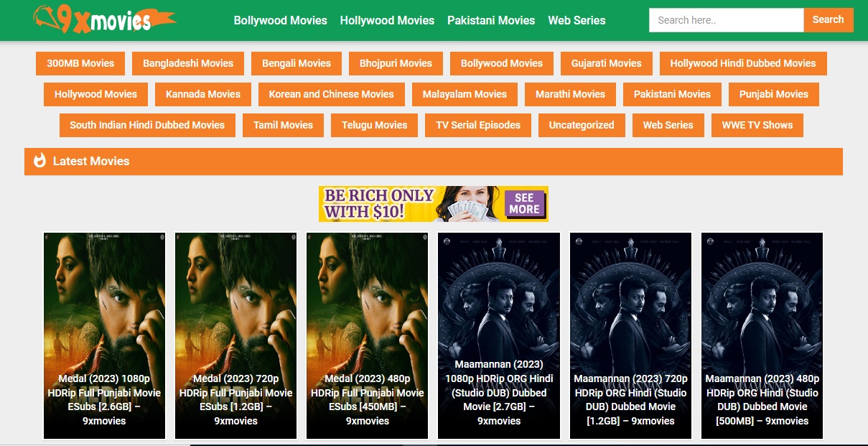The width and height of the screenshot is (868, 446).
Task: Browse the Telugu Movies category
Action: pyautogui.click(x=374, y=125)
